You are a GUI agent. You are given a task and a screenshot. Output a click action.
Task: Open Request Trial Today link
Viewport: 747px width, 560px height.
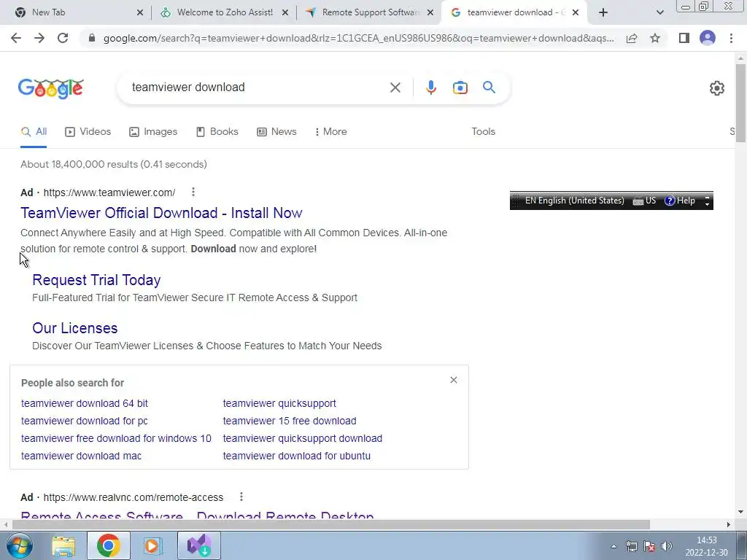pos(96,280)
